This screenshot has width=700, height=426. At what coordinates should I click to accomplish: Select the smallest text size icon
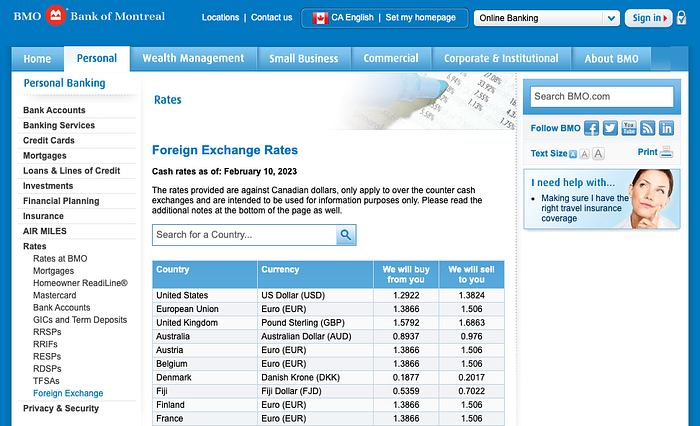point(573,155)
